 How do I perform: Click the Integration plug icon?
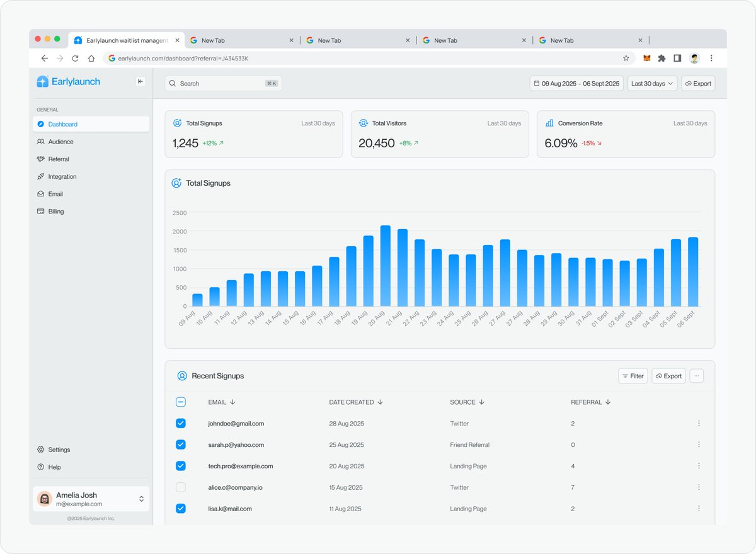[x=41, y=176]
